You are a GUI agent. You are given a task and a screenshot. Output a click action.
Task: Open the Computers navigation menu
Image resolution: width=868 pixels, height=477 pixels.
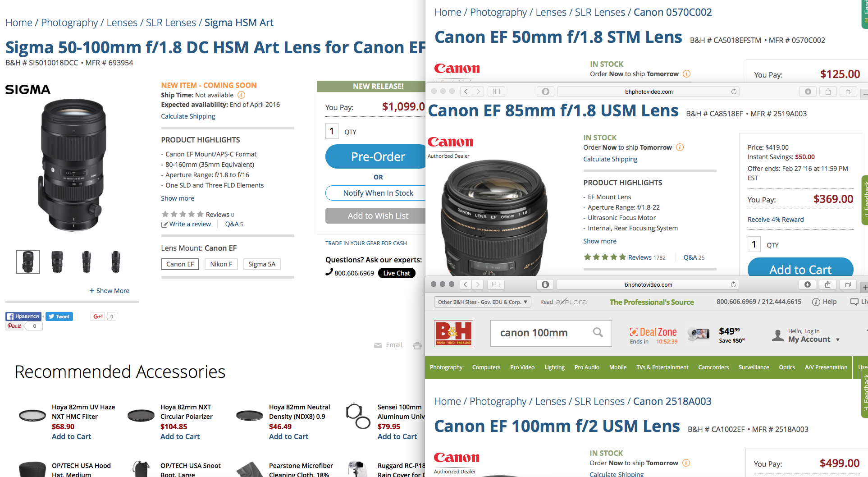pyautogui.click(x=486, y=367)
